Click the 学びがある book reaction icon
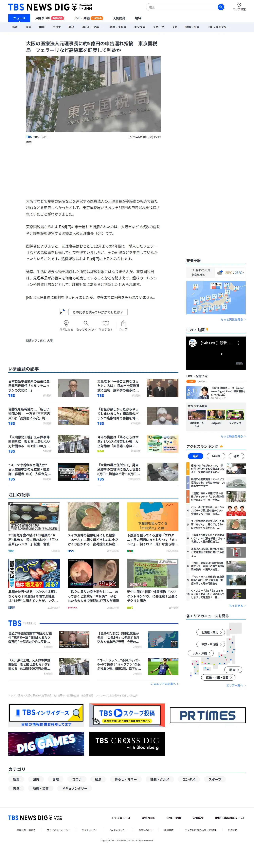The width and height of the screenshot is (254, 868). pos(106,323)
